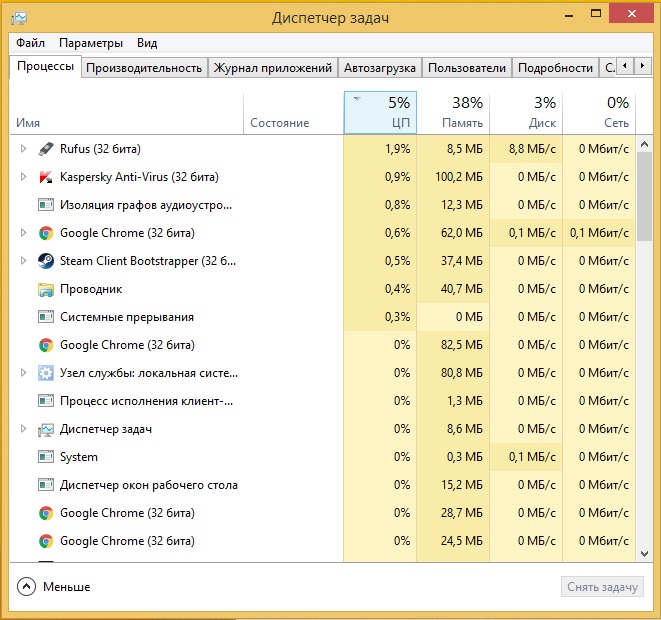The image size is (661, 620).
Task: Click the Снять задачу button
Action: coord(602,587)
